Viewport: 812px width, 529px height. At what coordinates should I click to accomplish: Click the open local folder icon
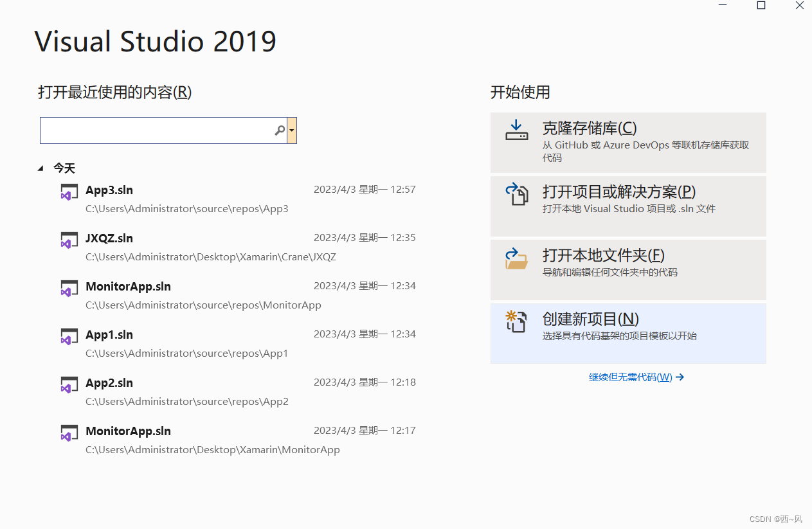(x=516, y=258)
